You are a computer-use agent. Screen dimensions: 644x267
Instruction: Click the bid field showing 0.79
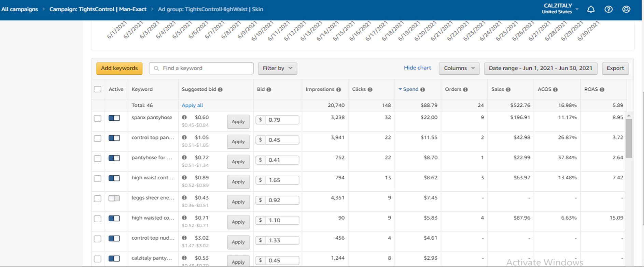pos(282,120)
